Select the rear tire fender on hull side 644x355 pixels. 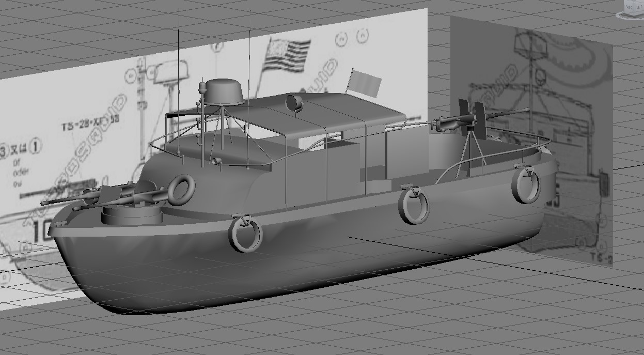[526, 184]
